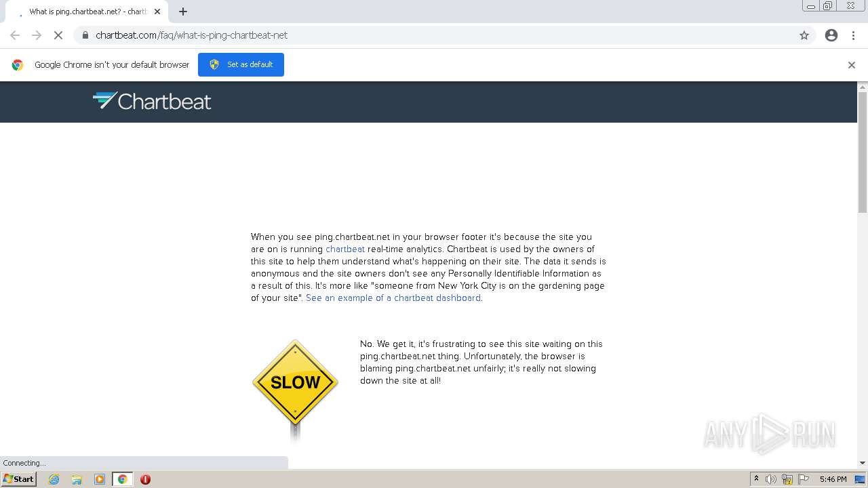Click the address bar URL

[x=192, y=35]
